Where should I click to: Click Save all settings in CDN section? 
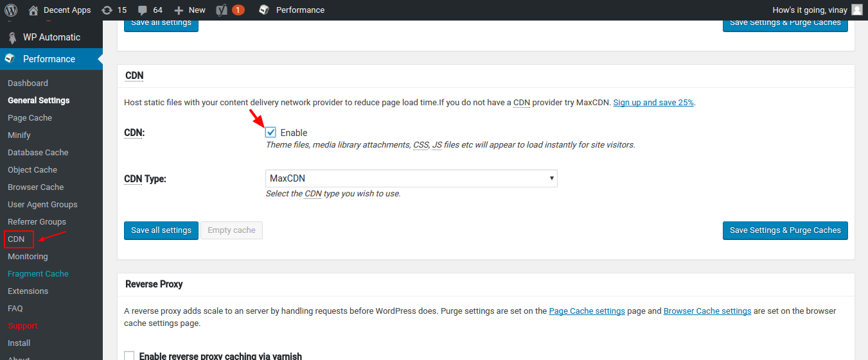161,230
